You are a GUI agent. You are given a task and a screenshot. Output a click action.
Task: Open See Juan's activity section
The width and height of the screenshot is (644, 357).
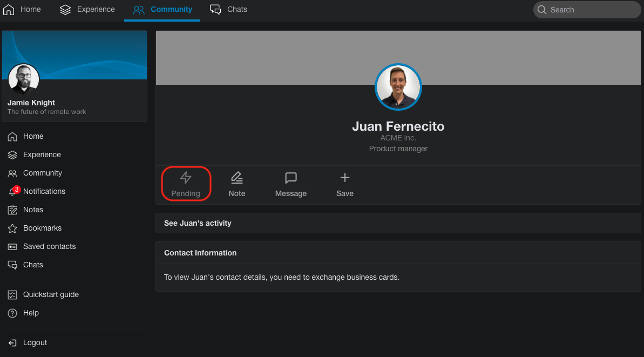pos(398,223)
